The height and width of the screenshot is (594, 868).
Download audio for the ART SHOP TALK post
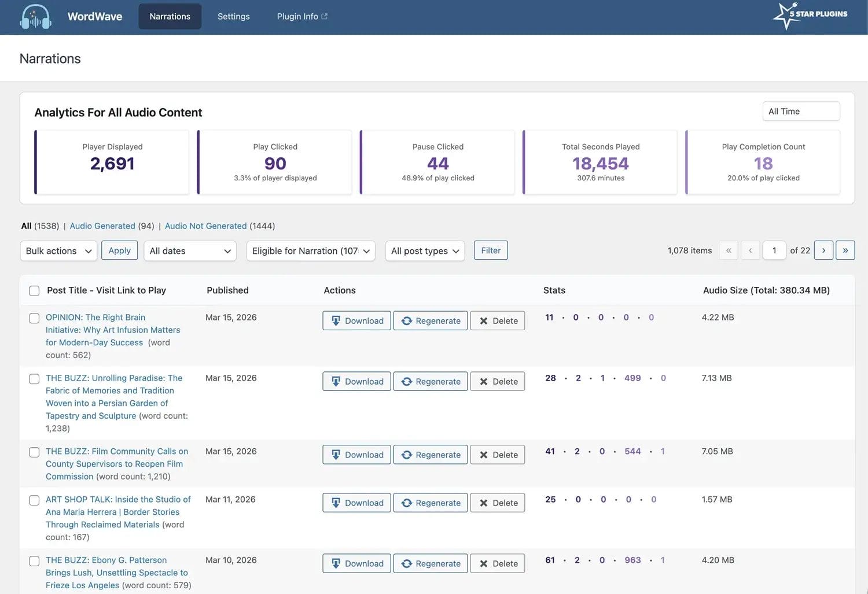[356, 503]
